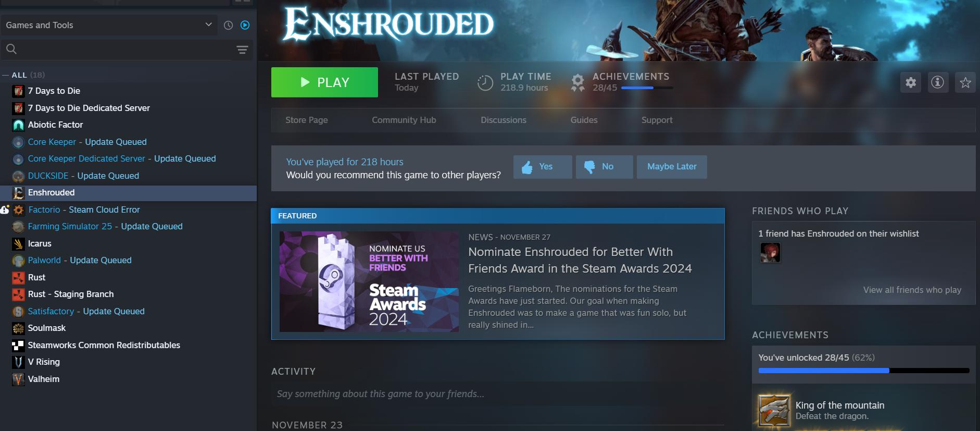Screen dimensions: 980x431
Task: Select the achievements unlocked progress bar
Action: pos(864,371)
